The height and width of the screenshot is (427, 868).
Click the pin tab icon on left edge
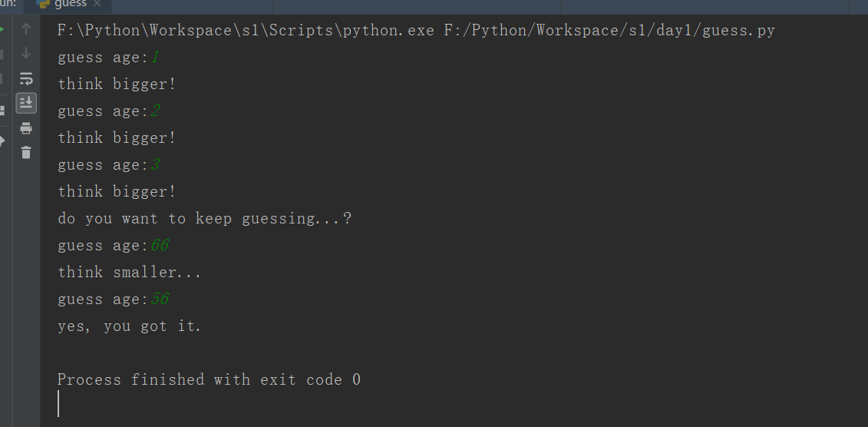[x=2, y=141]
